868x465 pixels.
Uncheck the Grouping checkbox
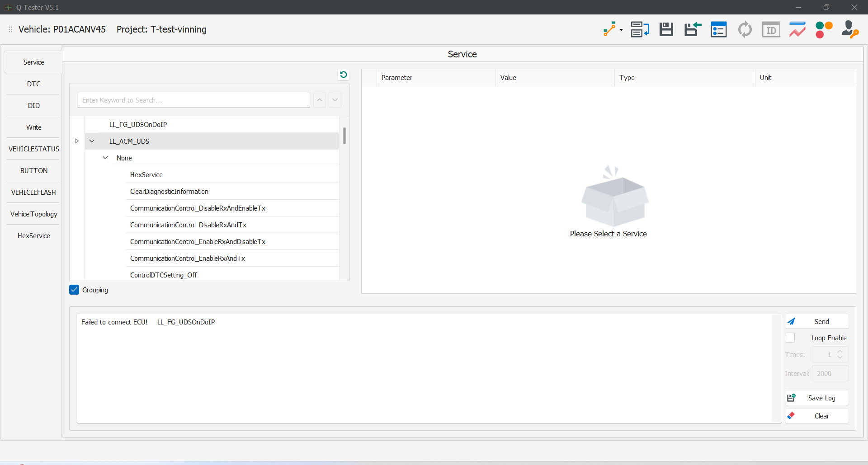click(x=74, y=290)
